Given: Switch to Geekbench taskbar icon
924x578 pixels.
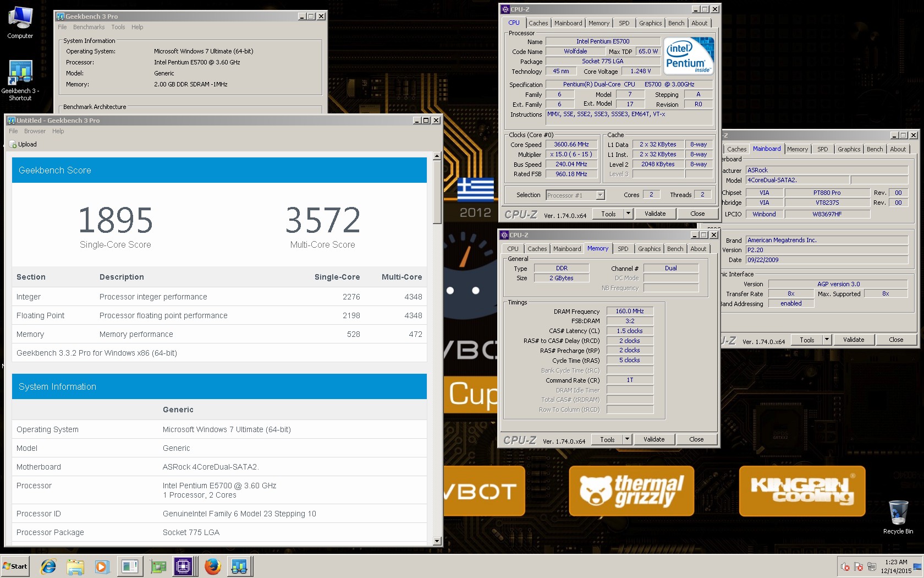Looking at the screenshot, I should pos(240,566).
